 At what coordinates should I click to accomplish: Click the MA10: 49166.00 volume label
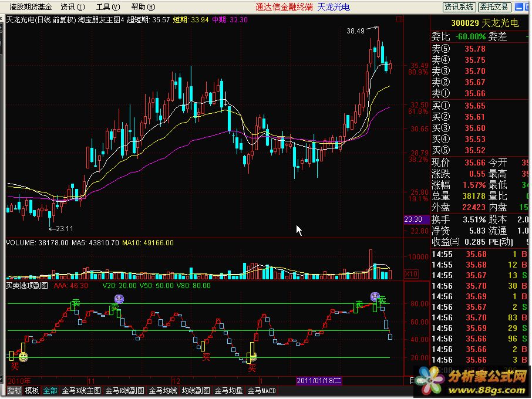(x=148, y=243)
